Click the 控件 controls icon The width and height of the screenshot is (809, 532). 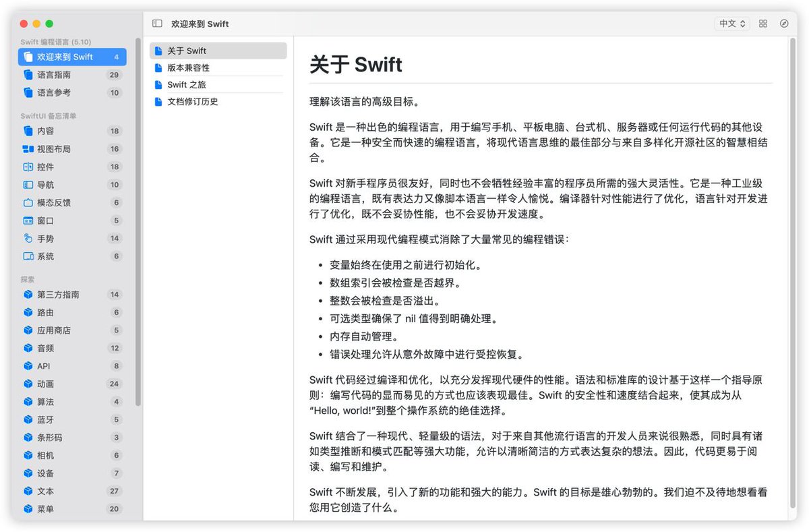click(x=28, y=167)
